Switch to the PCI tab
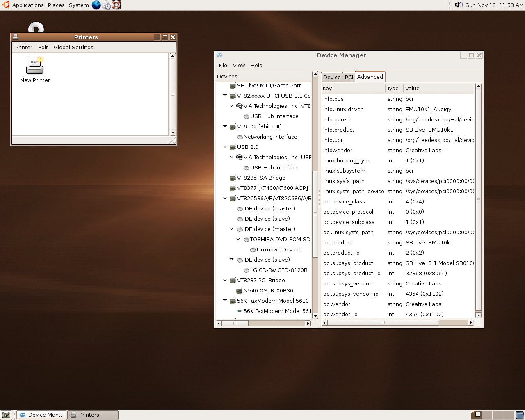This screenshot has width=525, height=420. tap(349, 77)
